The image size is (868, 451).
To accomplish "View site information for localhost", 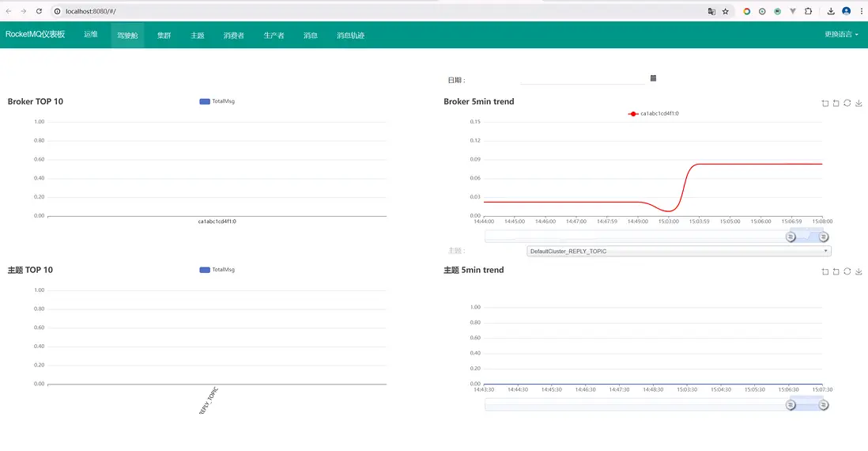I will coord(57,11).
